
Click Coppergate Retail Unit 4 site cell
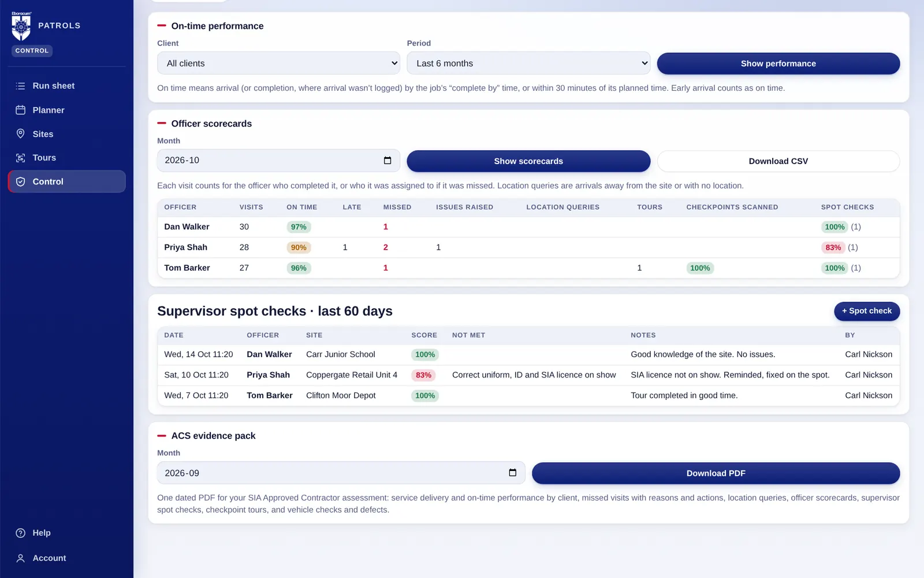[352, 375]
